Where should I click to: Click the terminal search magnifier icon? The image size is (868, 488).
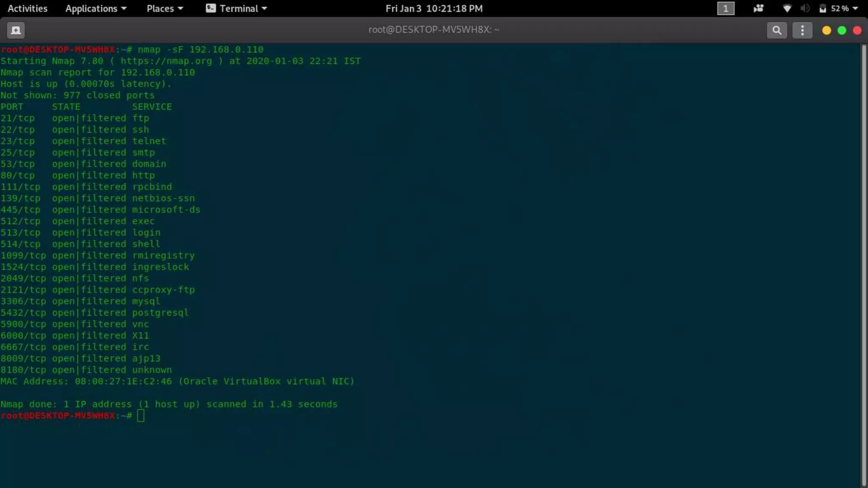(776, 30)
